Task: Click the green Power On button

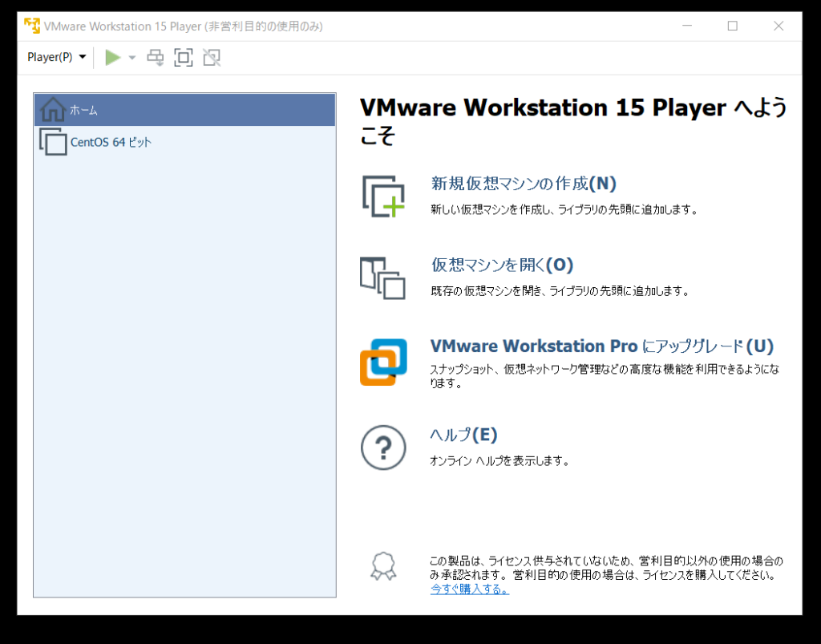Action: pyautogui.click(x=111, y=57)
